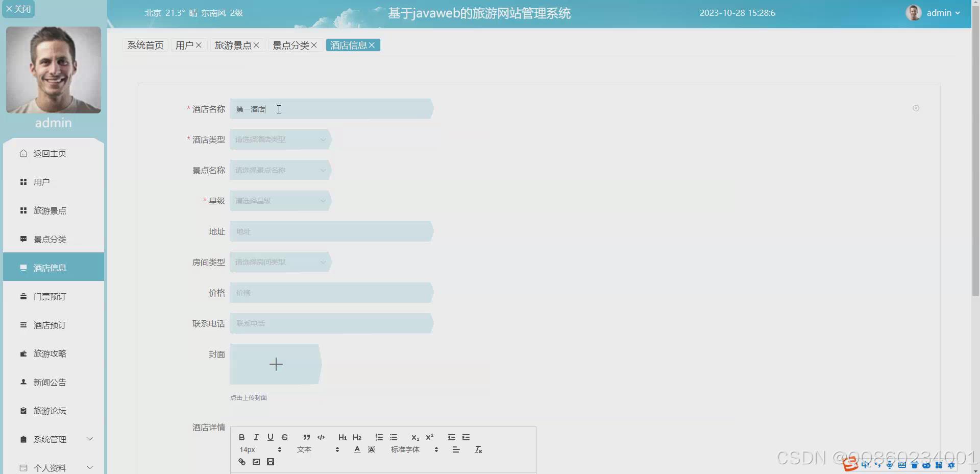Screen dimensions: 980x474
Task: Switch to the 用户 tab
Action: pos(184,45)
